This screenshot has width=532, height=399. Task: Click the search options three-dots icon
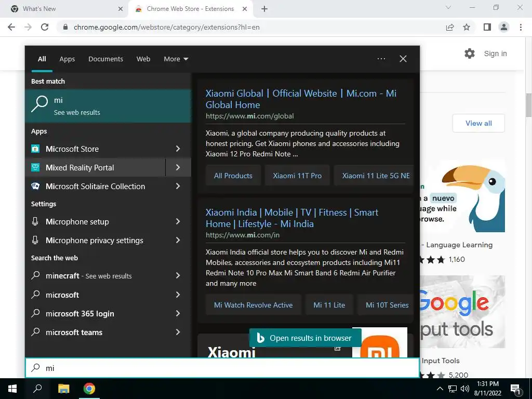381,59
